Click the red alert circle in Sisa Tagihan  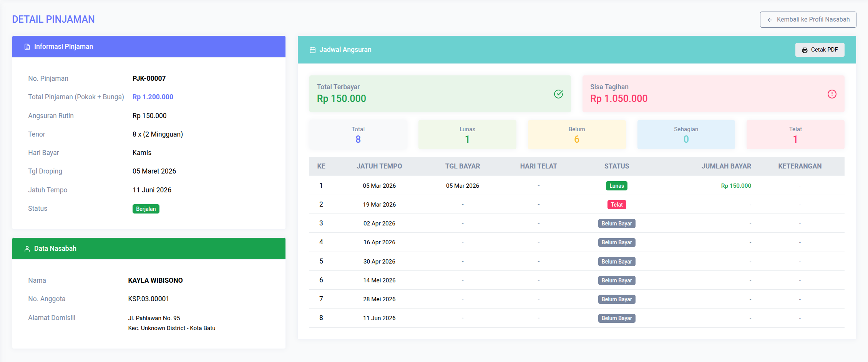[831, 94]
